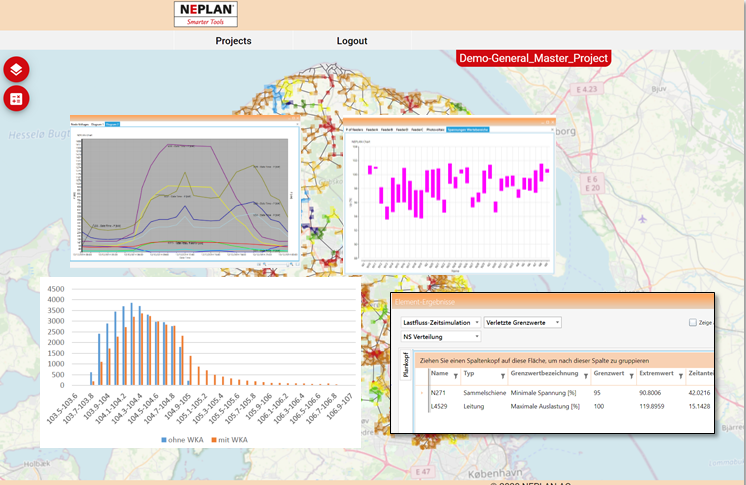
Task: Open the Projects menu
Action: [x=233, y=41]
